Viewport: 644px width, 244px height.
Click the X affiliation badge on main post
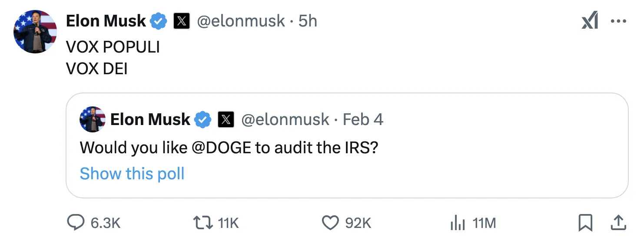pyautogui.click(x=181, y=21)
